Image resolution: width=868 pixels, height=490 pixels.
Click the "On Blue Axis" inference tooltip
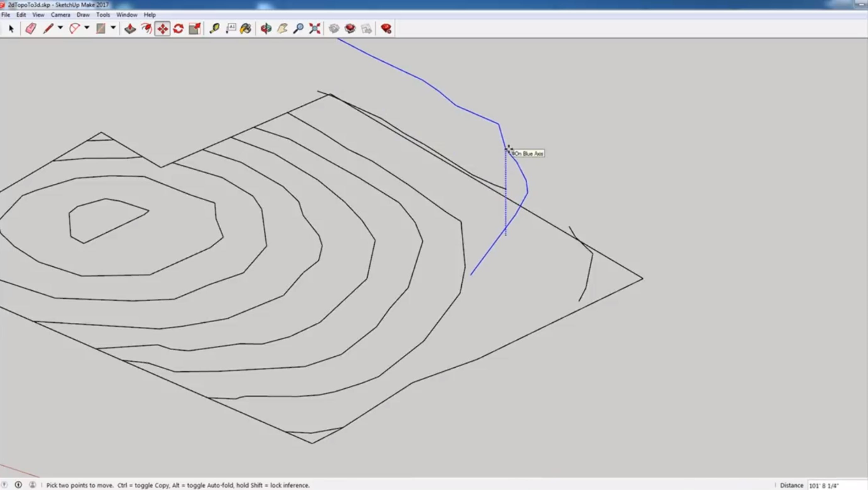pos(529,153)
